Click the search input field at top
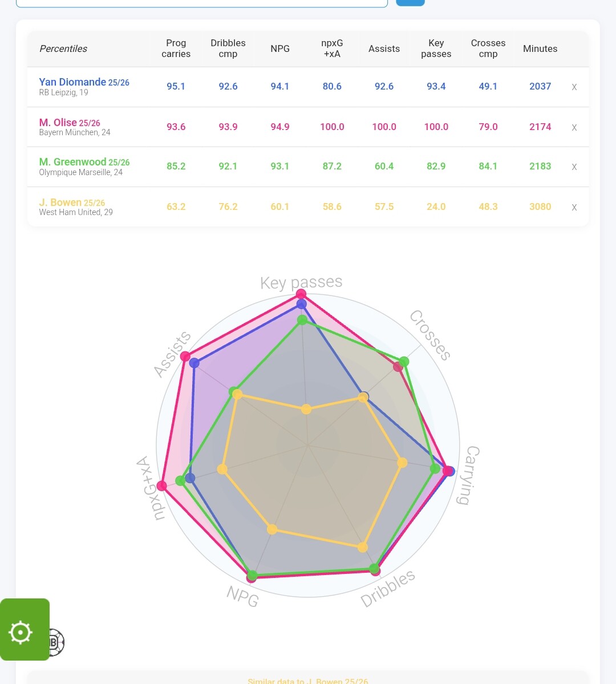This screenshot has width=616, height=684. point(201,3)
